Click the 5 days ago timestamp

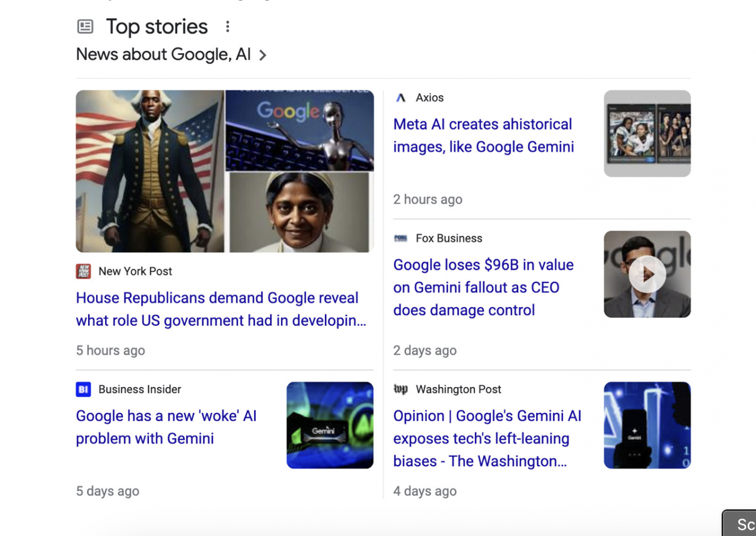[107, 491]
